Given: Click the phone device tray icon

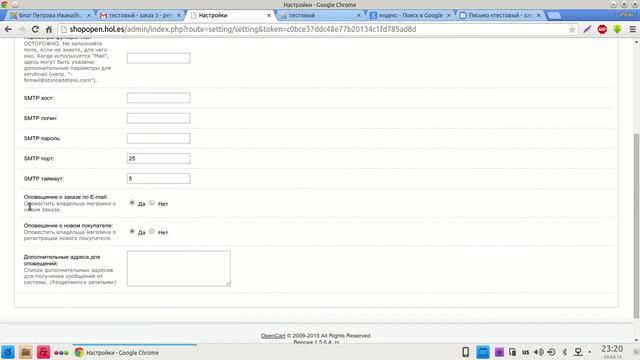Looking at the screenshot, I should coord(465,352).
